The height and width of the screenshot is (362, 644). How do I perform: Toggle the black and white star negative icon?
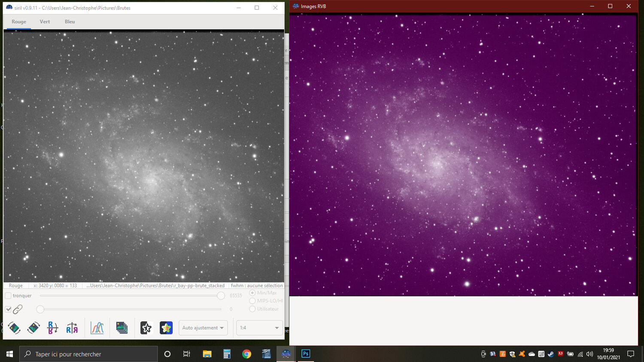[146, 328]
